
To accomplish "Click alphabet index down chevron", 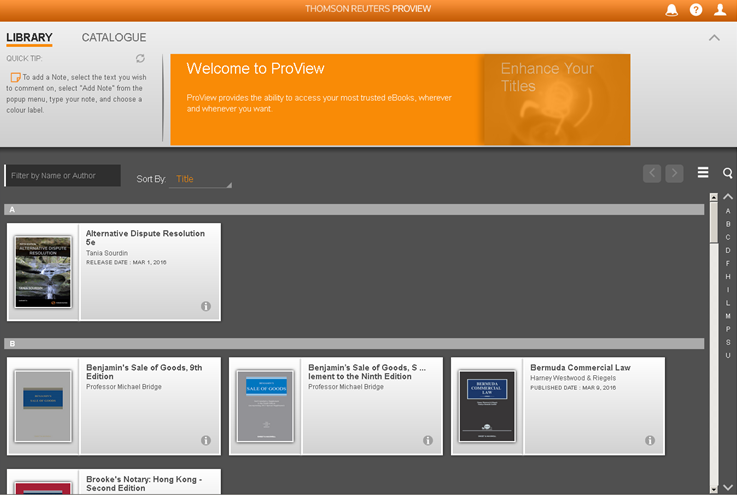I will point(728,487).
